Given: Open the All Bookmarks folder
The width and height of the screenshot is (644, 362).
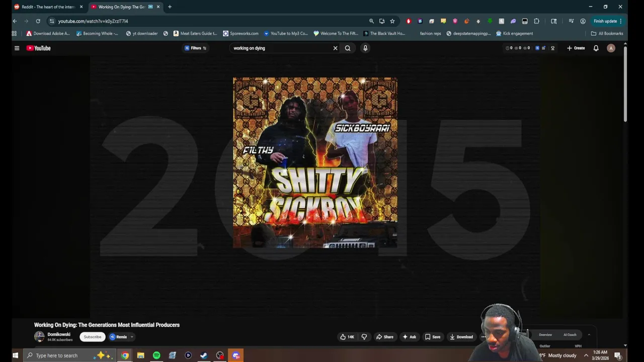Looking at the screenshot, I should [x=607, y=34].
